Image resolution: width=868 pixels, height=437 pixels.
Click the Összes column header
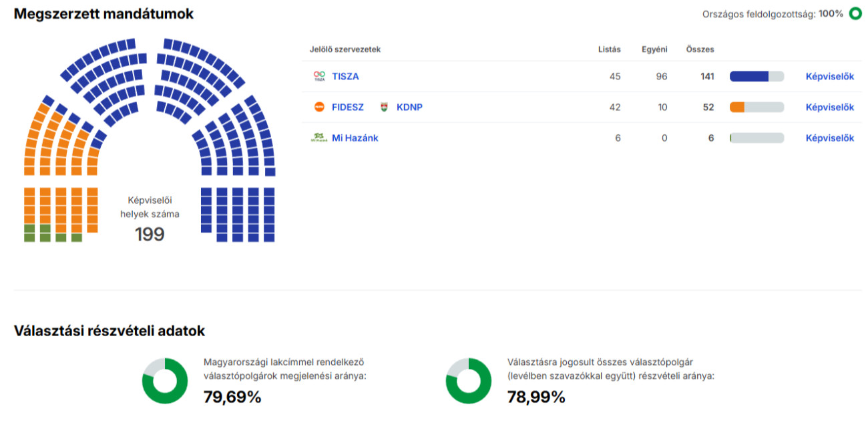(x=700, y=49)
